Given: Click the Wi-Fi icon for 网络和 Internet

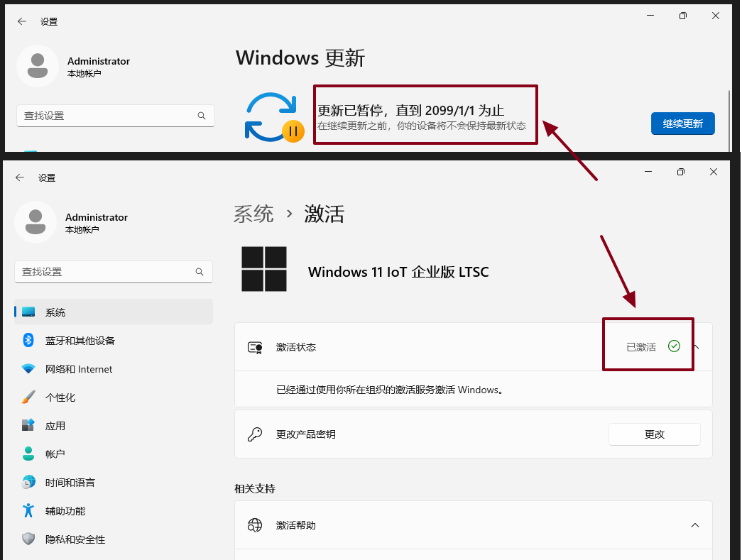Looking at the screenshot, I should point(28,369).
